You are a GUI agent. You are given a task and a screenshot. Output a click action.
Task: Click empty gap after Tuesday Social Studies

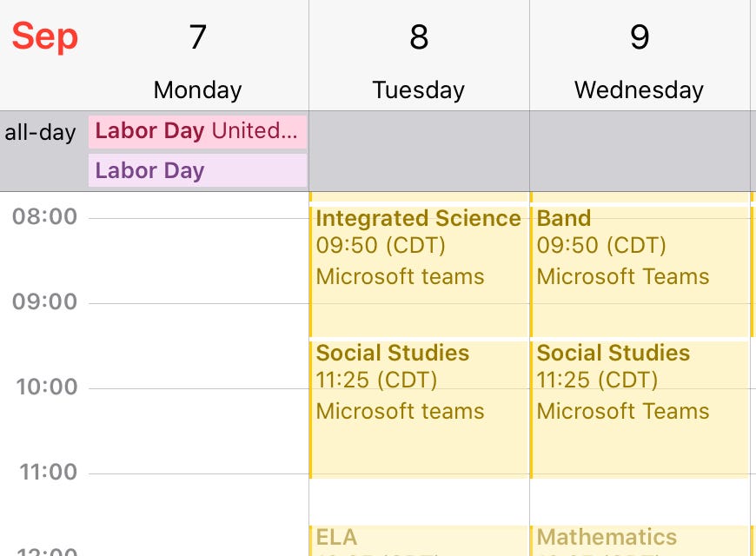pos(419,501)
